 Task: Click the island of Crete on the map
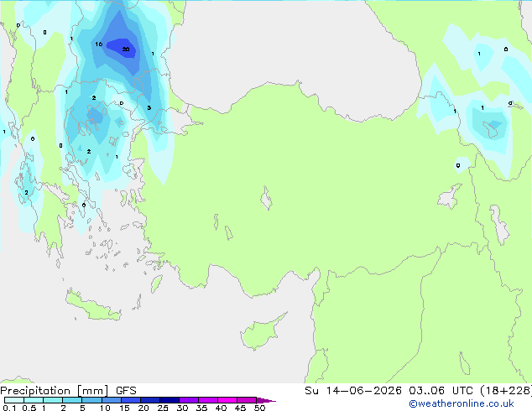(93, 306)
